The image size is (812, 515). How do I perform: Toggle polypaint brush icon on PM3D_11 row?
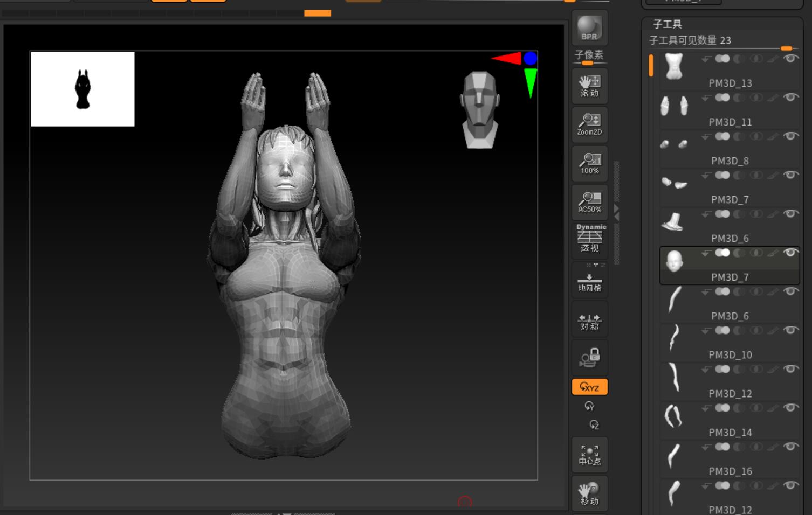[x=773, y=98]
